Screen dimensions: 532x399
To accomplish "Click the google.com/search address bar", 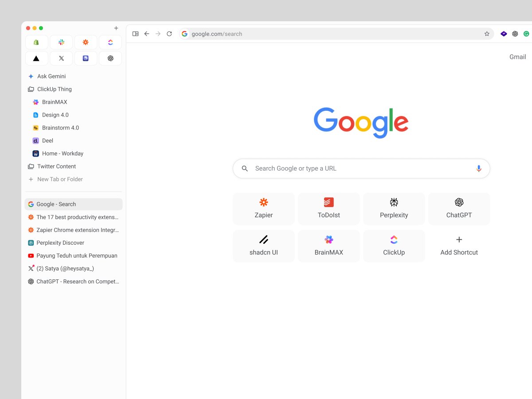I will pos(336,34).
